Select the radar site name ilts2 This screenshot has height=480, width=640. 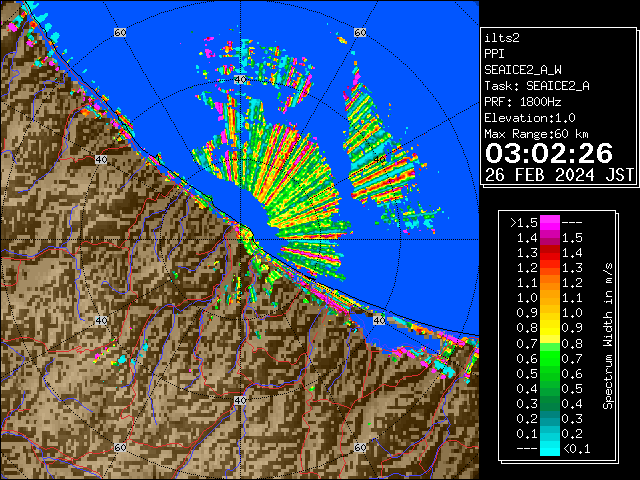(x=502, y=38)
